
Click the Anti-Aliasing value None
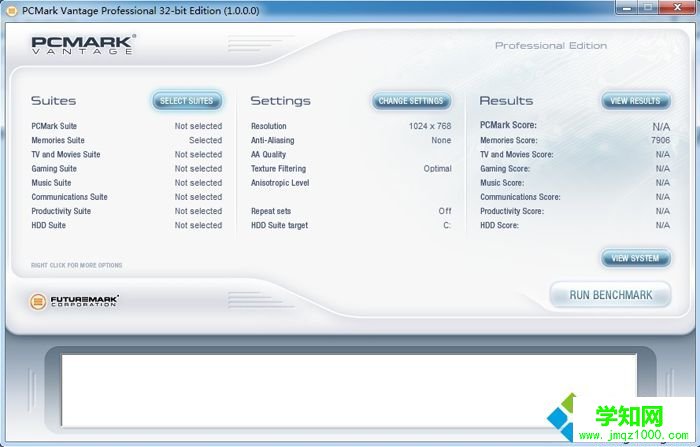click(x=441, y=140)
